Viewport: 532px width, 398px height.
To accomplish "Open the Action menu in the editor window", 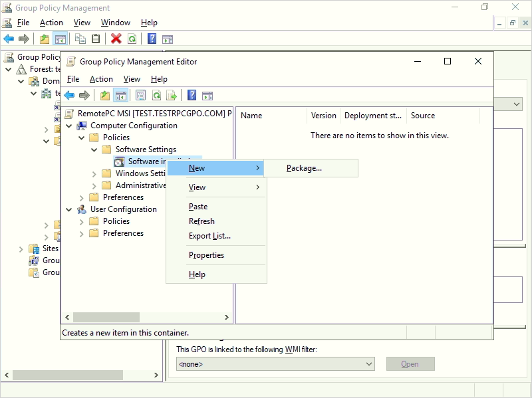I will [x=101, y=79].
